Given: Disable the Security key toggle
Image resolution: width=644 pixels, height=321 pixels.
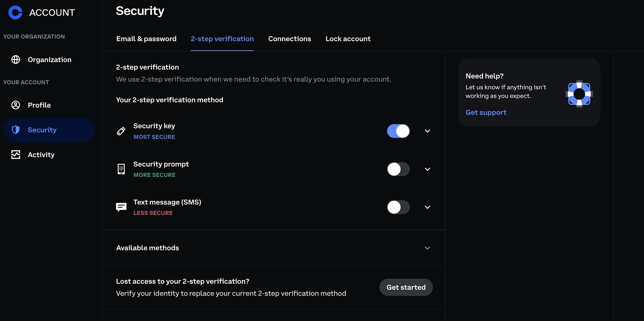Looking at the screenshot, I should 398,131.
